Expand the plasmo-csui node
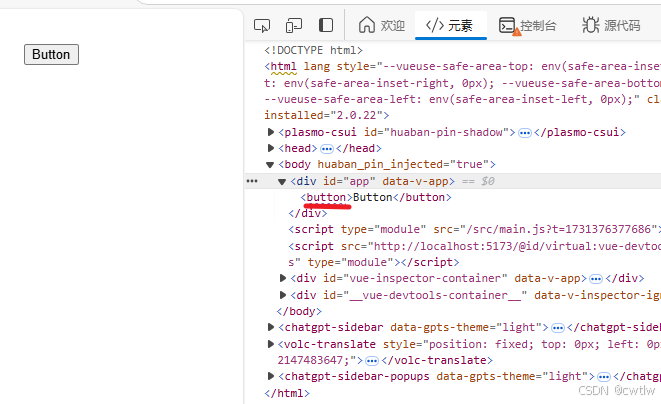The height and width of the screenshot is (404, 661). [x=271, y=132]
